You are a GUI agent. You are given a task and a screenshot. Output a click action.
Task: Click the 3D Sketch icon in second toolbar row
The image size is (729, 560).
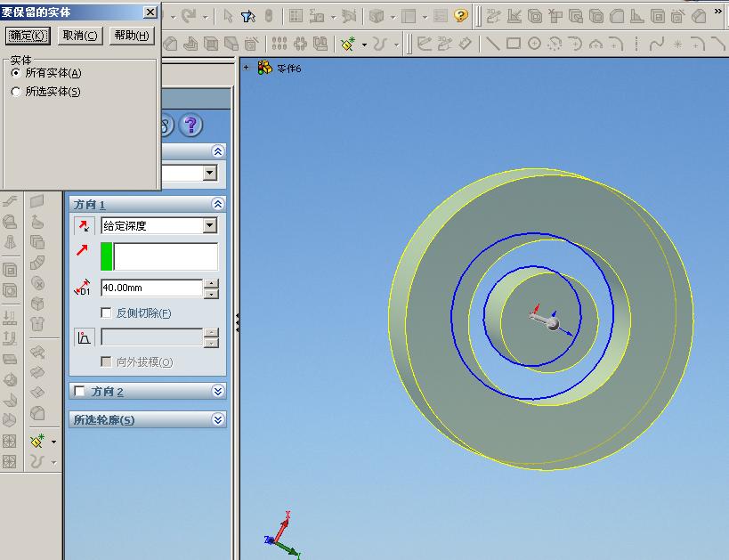445,44
